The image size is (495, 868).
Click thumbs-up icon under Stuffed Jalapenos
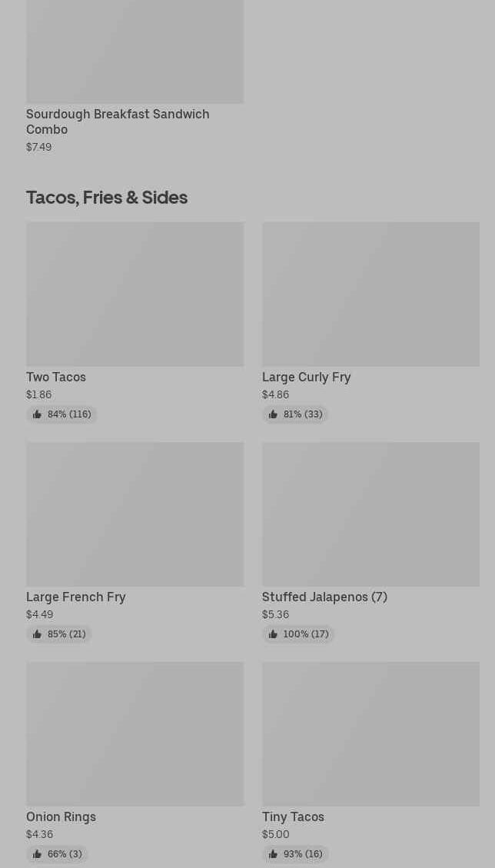[x=273, y=634]
